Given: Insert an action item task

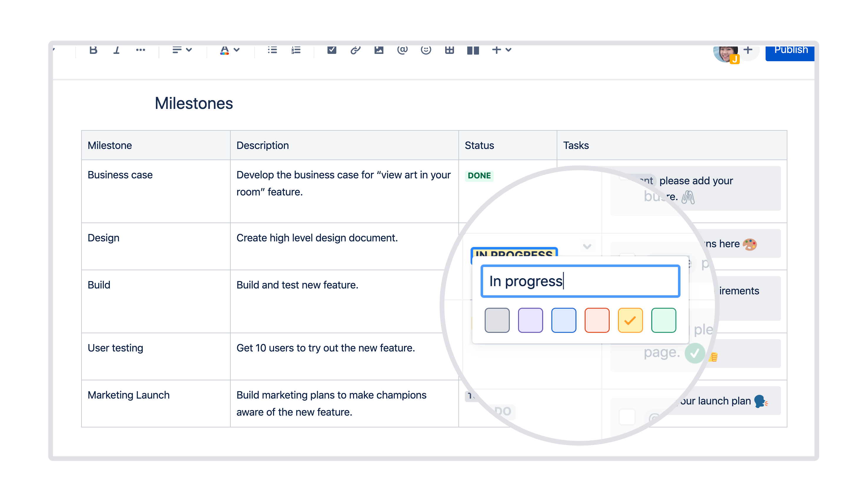Looking at the screenshot, I should tap(332, 50).
